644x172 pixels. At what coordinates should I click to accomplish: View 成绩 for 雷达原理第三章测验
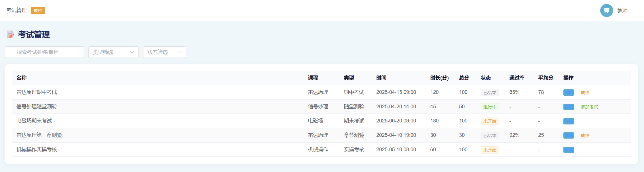pyautogui.click(x=585, y=135)
